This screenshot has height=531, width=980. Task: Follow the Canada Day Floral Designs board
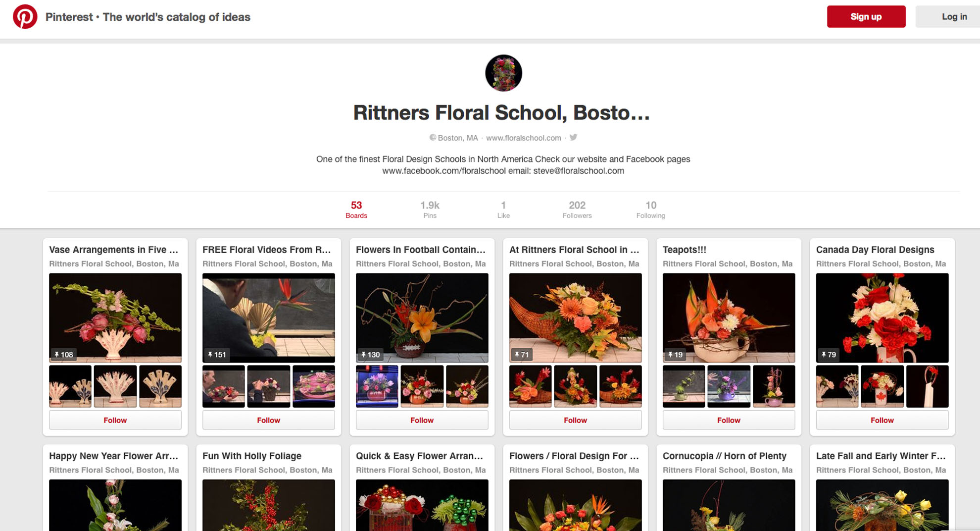point(882,420)
